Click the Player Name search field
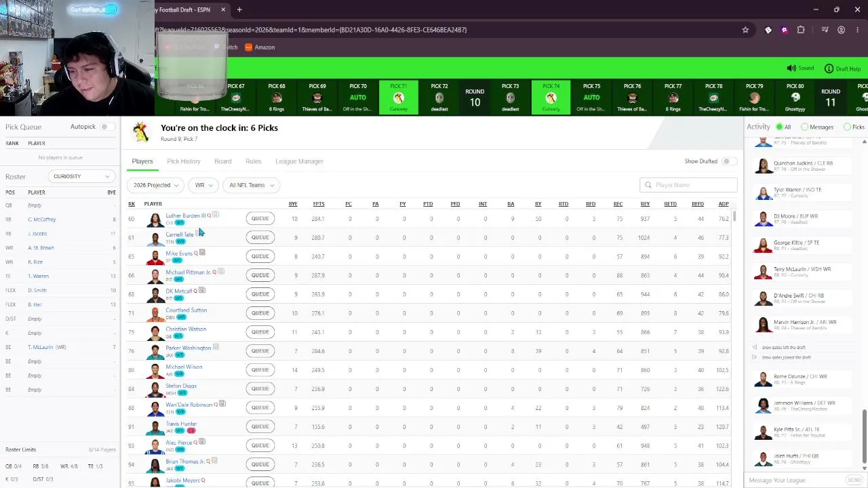Viewport: 868px width, 488px height. (x=688, y=185)
